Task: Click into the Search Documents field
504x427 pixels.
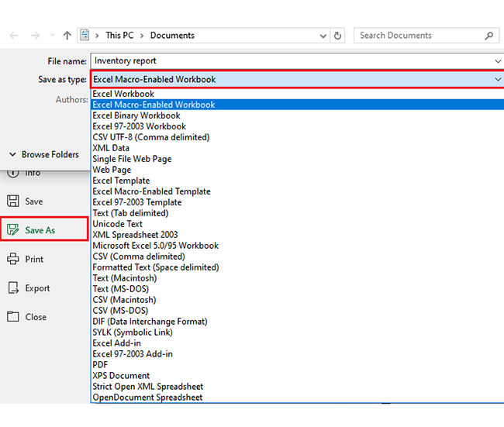Action: pos(419,36)
